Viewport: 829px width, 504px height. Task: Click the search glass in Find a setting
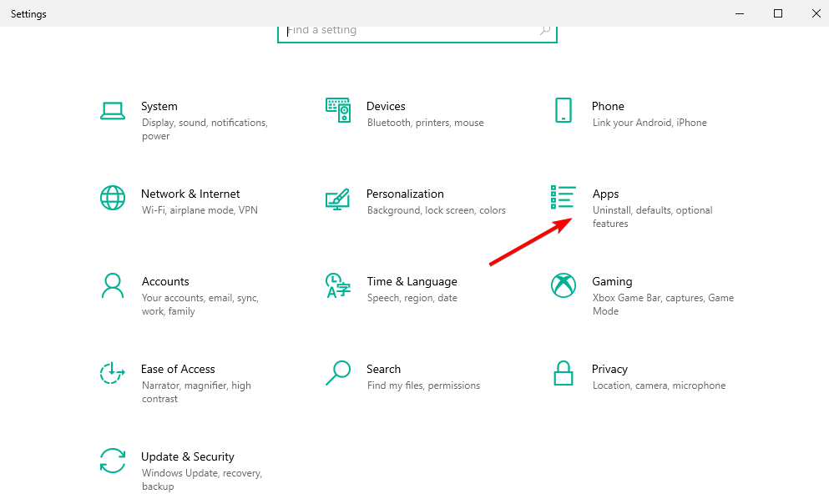[544, 31]
